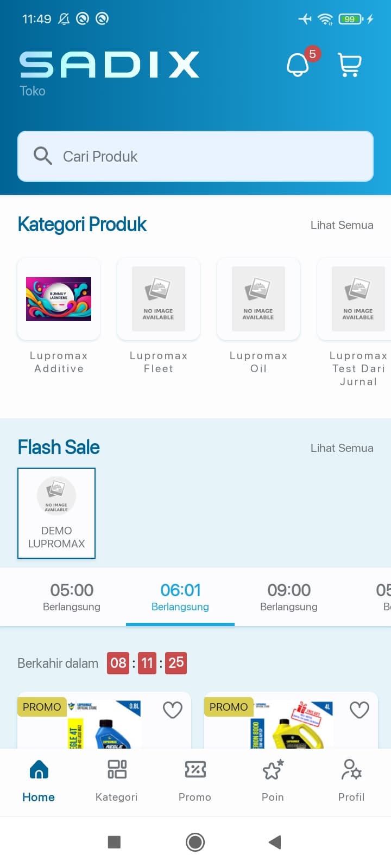The height and width of the screenshot is (868, 391).
Task: Open the DEMO LUPROMAX flash sale card
Action: coord(56,513)
